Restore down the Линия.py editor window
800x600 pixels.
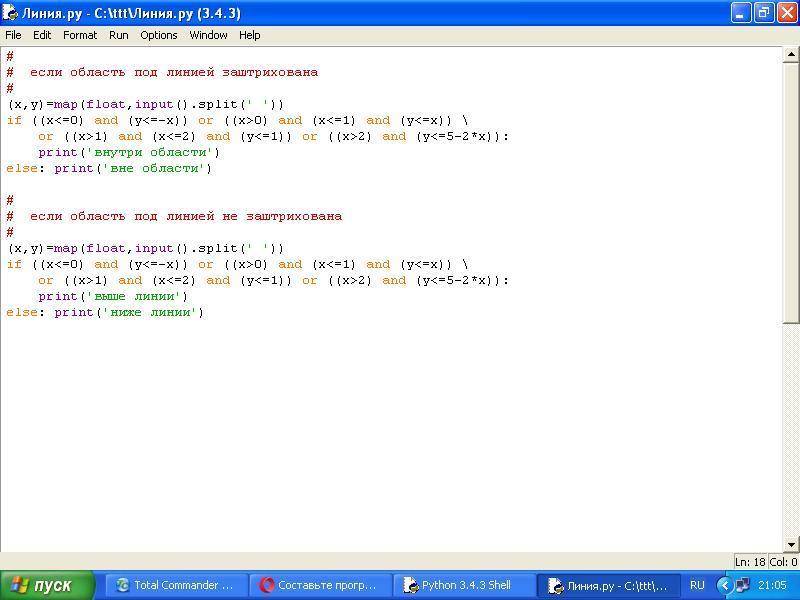[x=764, y=13]
